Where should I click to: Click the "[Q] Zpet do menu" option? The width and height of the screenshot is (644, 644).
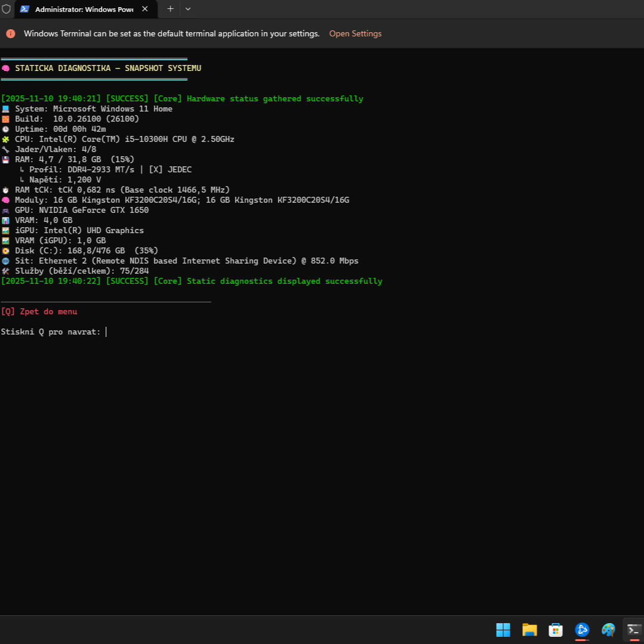tap(39, 311)
